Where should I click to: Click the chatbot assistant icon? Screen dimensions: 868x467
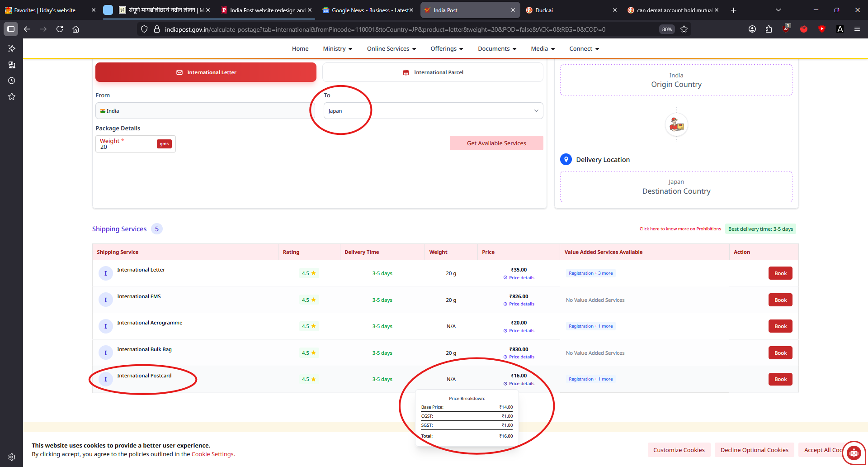point(854,452)
